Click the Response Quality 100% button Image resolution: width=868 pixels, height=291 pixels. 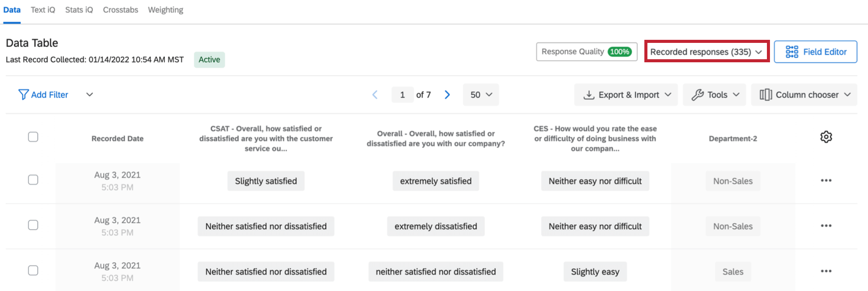[x=586, y=52]
